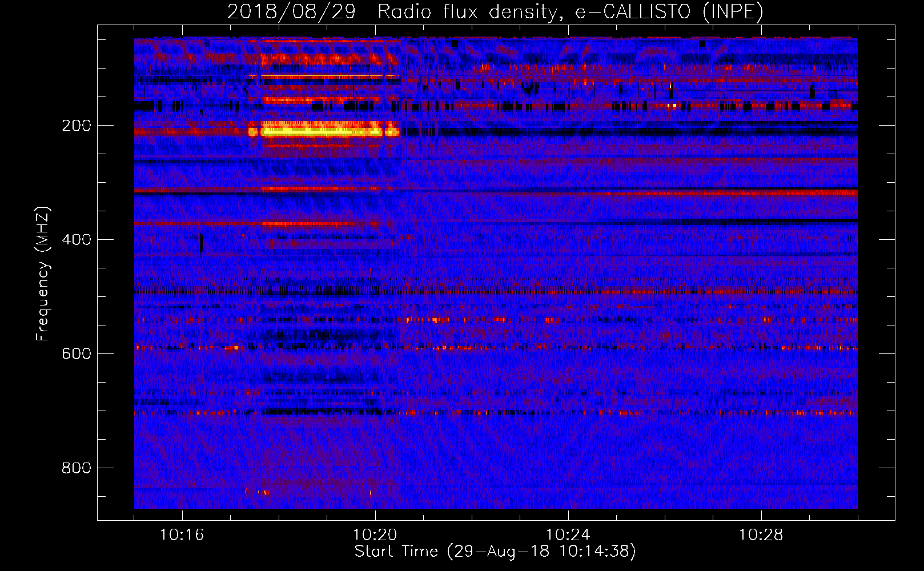The image size is (924, 571).
Task: Click the 'Frequency (MHZ)' axis label
Action: (x=43, y=274)
